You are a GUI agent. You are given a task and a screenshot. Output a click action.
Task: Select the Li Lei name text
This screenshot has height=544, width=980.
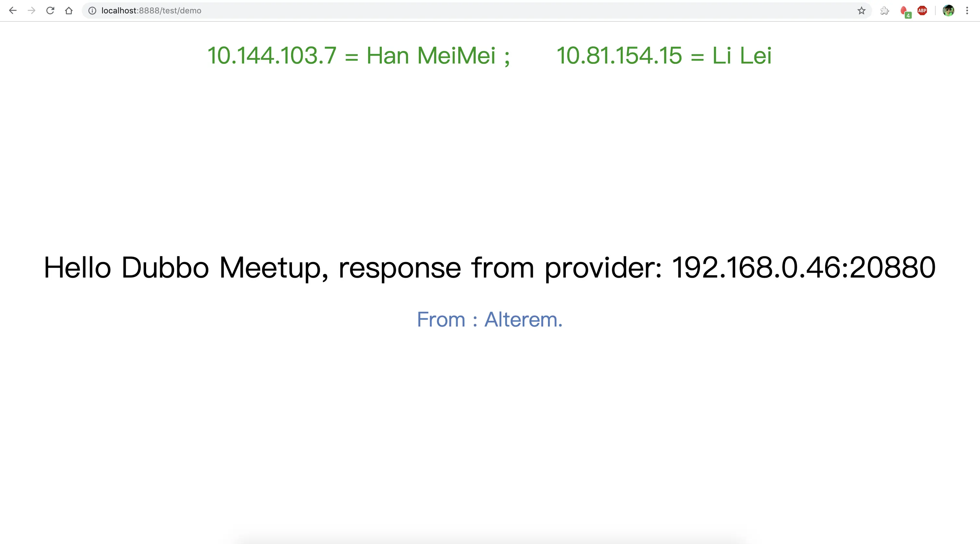pos(742,55)
